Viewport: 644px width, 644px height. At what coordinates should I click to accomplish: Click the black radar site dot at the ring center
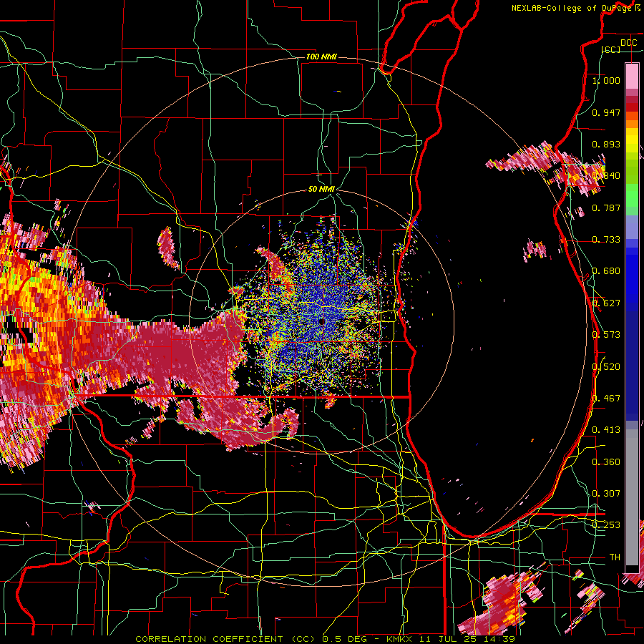(321, 321)
